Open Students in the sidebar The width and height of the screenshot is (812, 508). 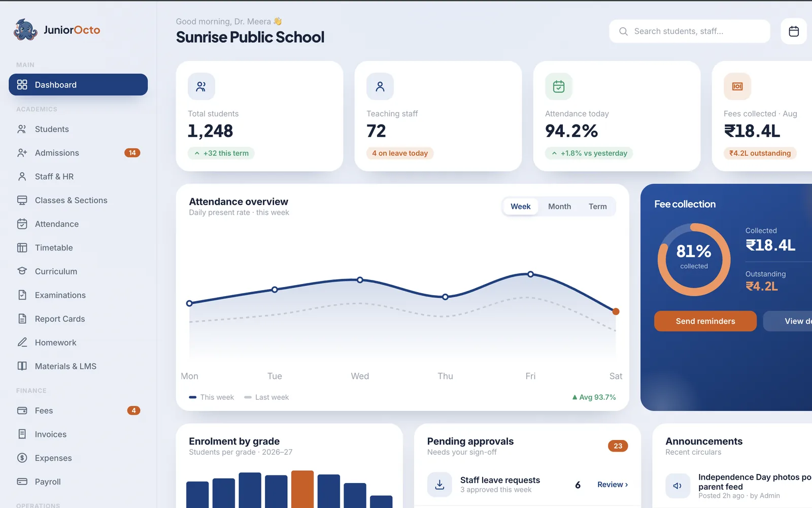tap(78, 129)
